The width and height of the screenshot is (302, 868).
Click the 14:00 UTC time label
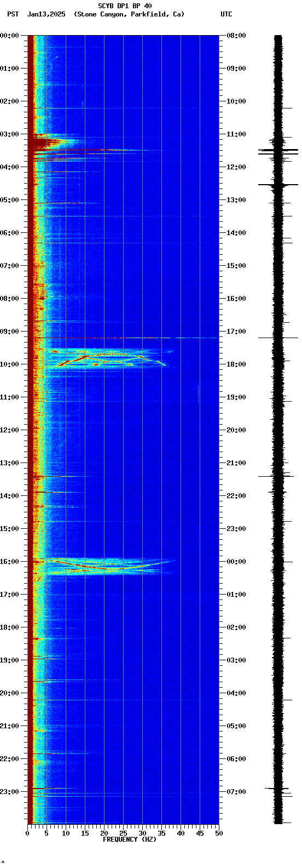[x=236, y=233]
